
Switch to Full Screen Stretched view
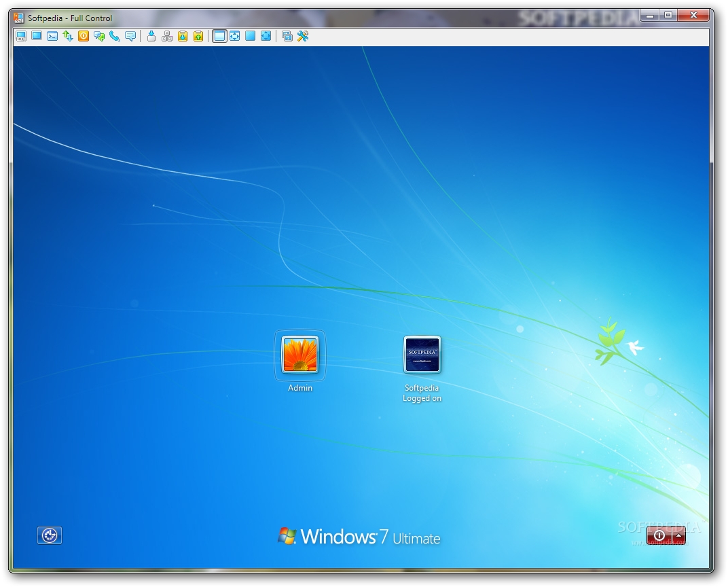[x=266, y=36]
